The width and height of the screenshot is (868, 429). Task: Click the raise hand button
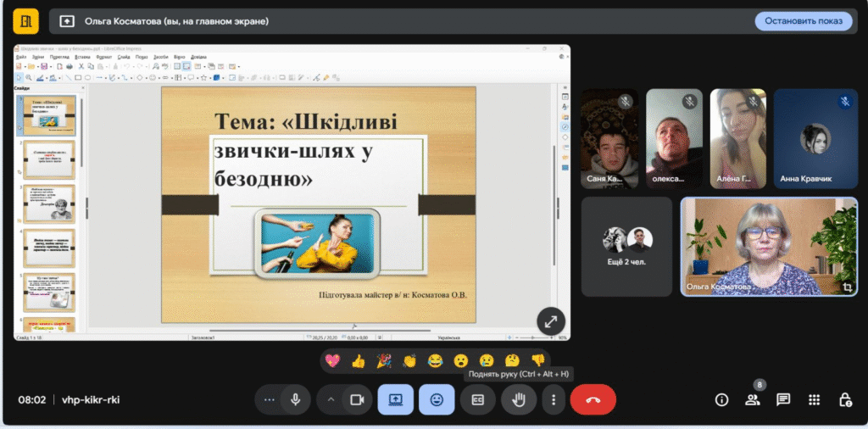[x=518, y=399]
